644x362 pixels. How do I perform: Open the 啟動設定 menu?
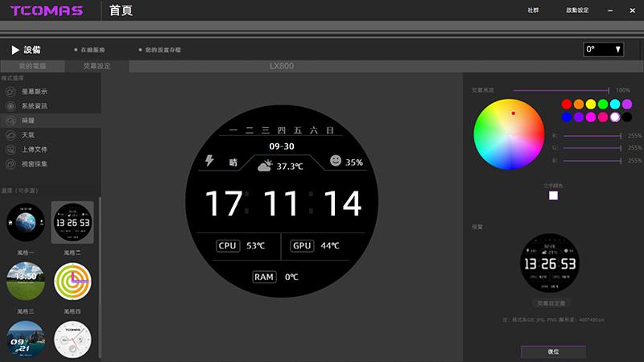point(577,10)
